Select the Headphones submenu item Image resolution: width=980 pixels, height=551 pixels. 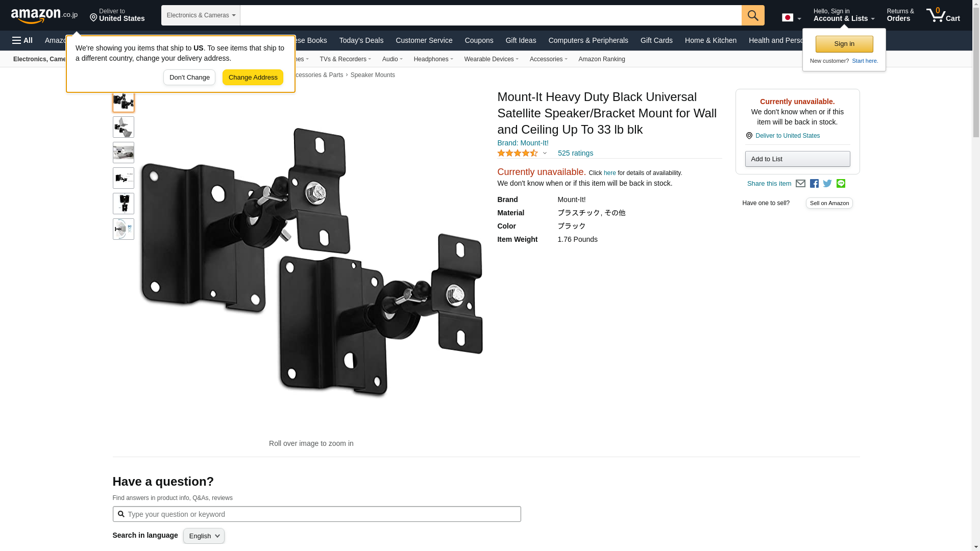pyautogui.click(x=433, y=59)
